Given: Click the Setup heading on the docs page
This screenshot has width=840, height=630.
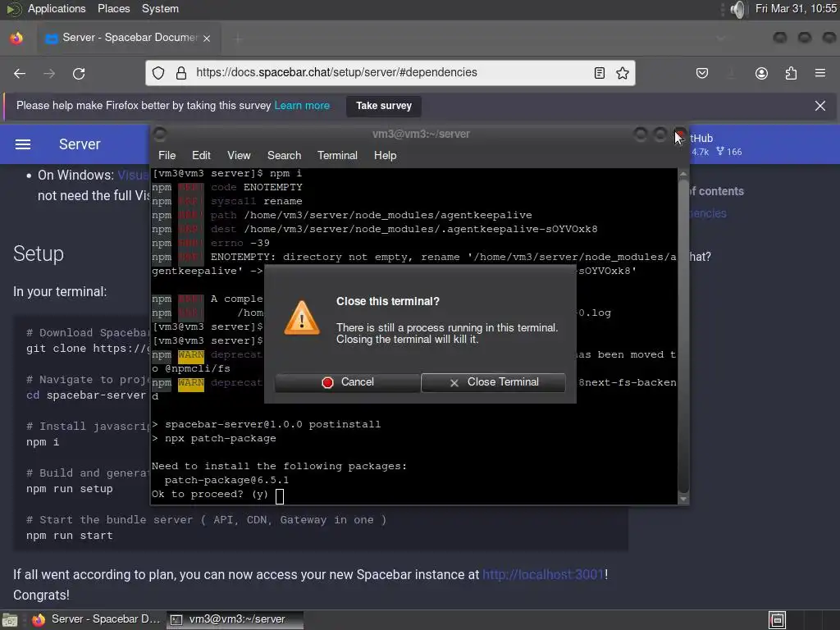Looking at the screenshot, I should click(x=39, y=253).
